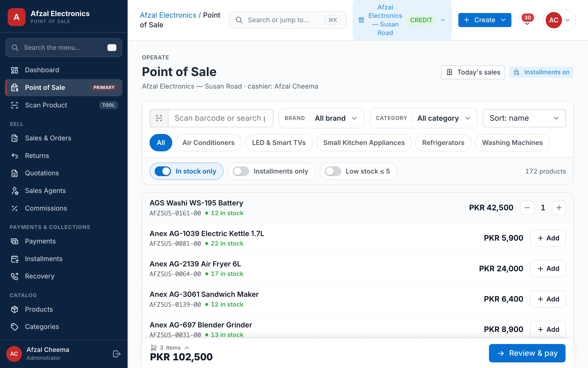The image size is (588, 368).
Task: Open notifications bell with 30 badge
Action: [527, 20]
